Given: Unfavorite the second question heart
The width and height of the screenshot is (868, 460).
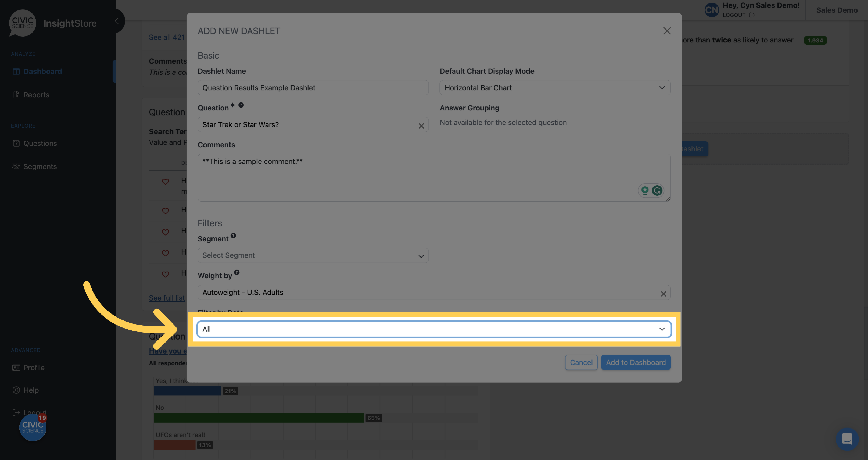Looking at the screenshot, I should click(166, 211).
